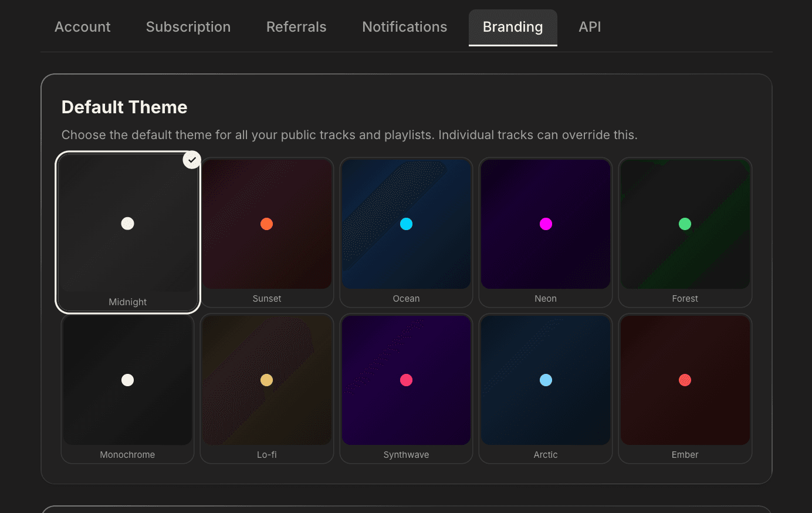Viewport: 812px width, 513px height.
Task: Click the green accent dot on Forest theme
Action: click(x=685, y=224)
